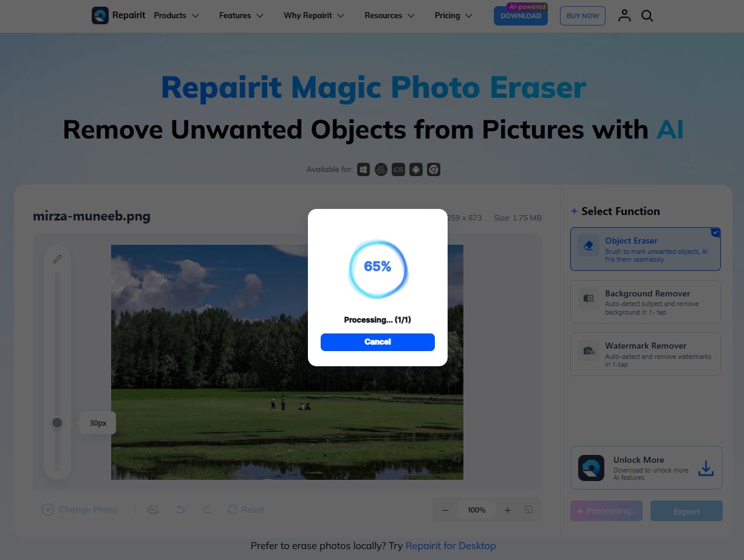This screenshot has width=744, height=560.
Task: Click the 100% zoom value field
Action: (x=477, y=510)
